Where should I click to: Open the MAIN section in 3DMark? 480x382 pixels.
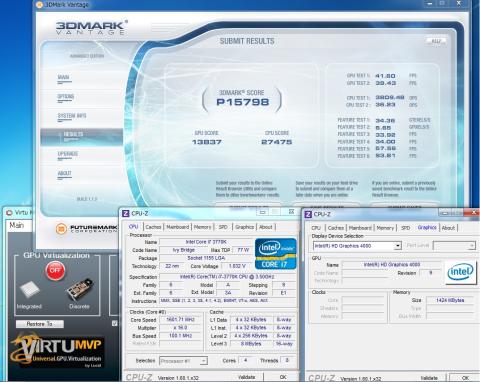point(63,78)
